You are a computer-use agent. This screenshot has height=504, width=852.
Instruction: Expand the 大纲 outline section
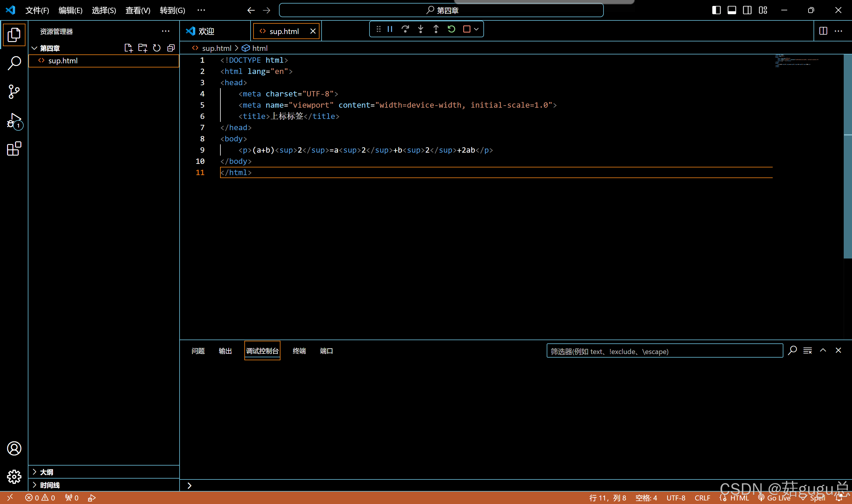[x=46, y=472]
